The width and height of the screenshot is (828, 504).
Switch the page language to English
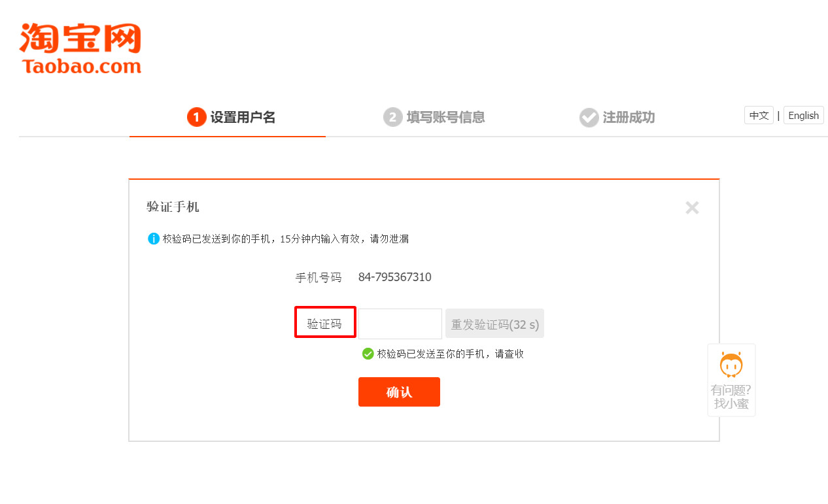pos(803,115)
